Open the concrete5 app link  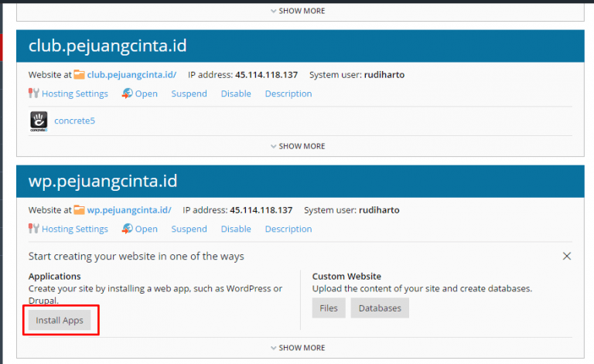74,121
